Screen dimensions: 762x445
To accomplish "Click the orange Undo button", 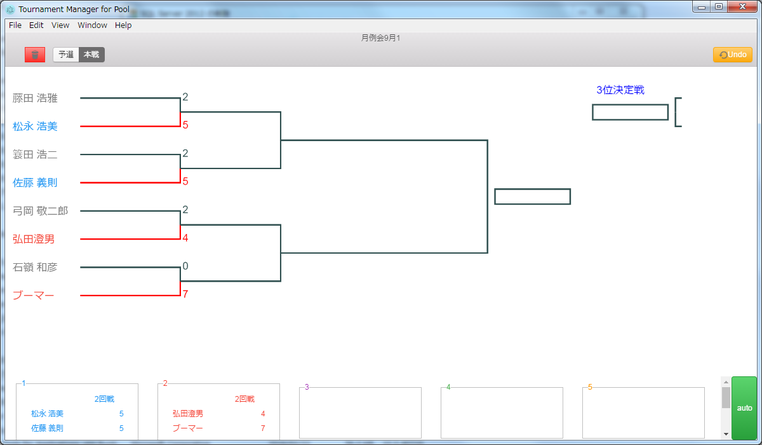I will tap(732, 54).
